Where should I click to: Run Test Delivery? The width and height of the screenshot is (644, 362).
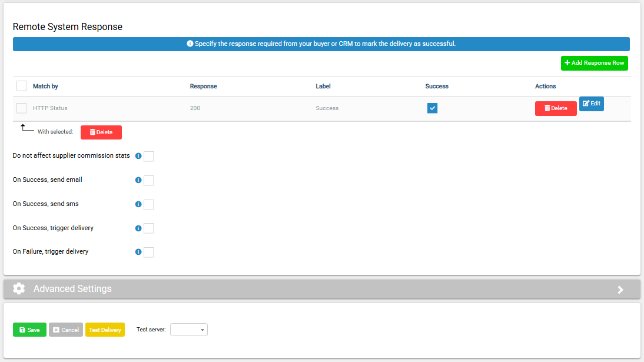point(105,330)
